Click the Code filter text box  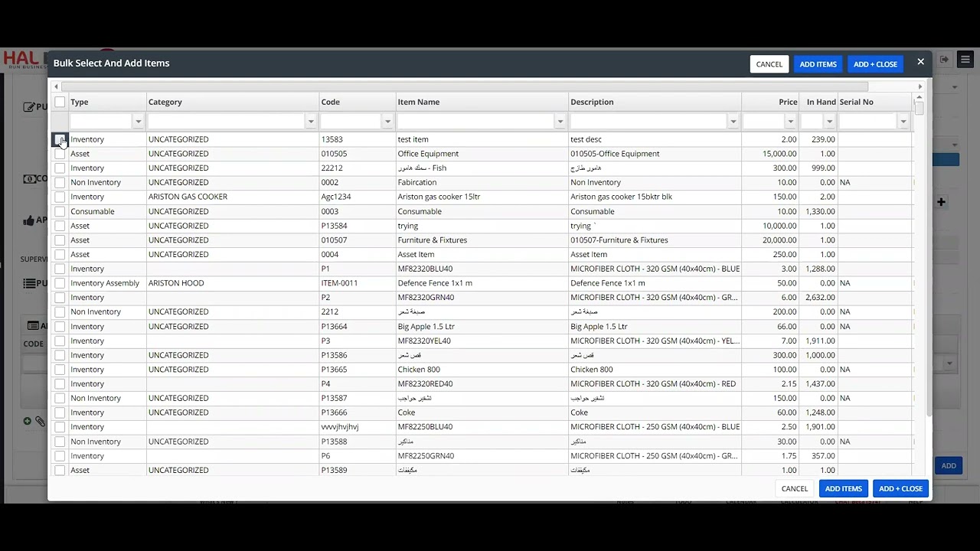coord(351,122)
